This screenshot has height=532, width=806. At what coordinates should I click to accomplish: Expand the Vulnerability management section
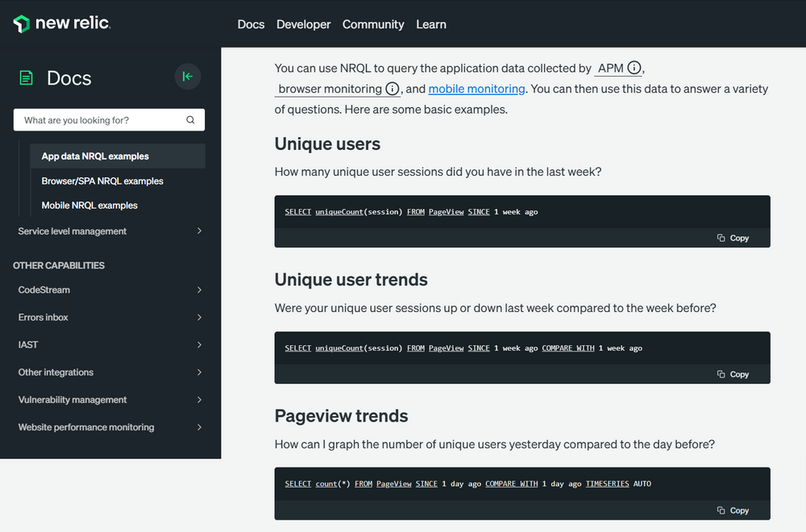pos(199,400)
